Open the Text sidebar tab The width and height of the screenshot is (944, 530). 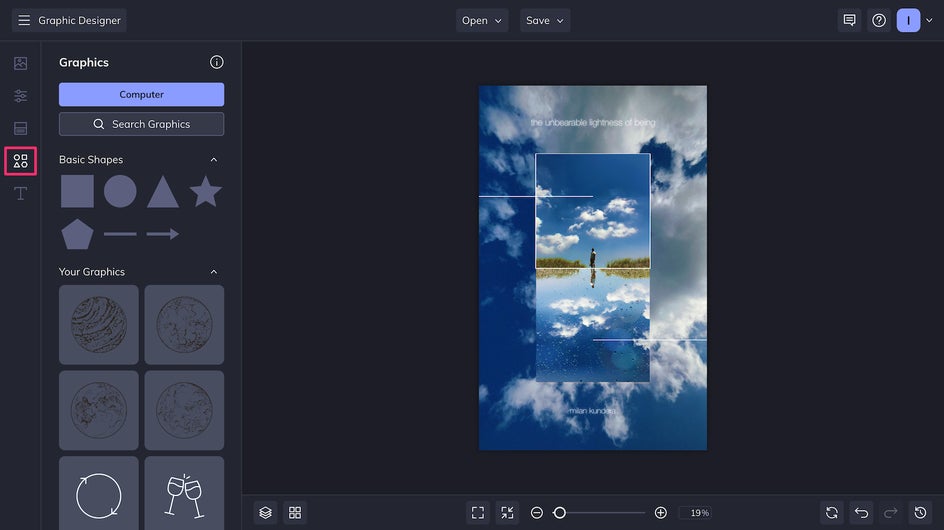20,193
